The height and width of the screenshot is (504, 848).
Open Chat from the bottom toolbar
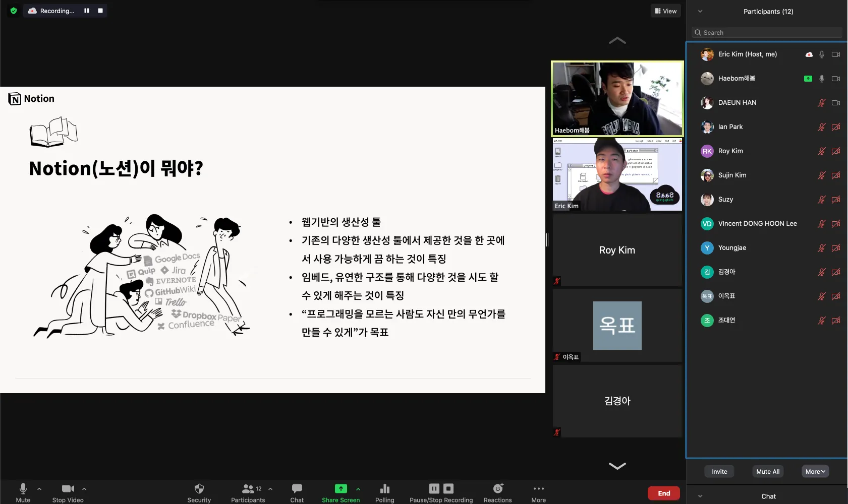(x=297, y=492)
